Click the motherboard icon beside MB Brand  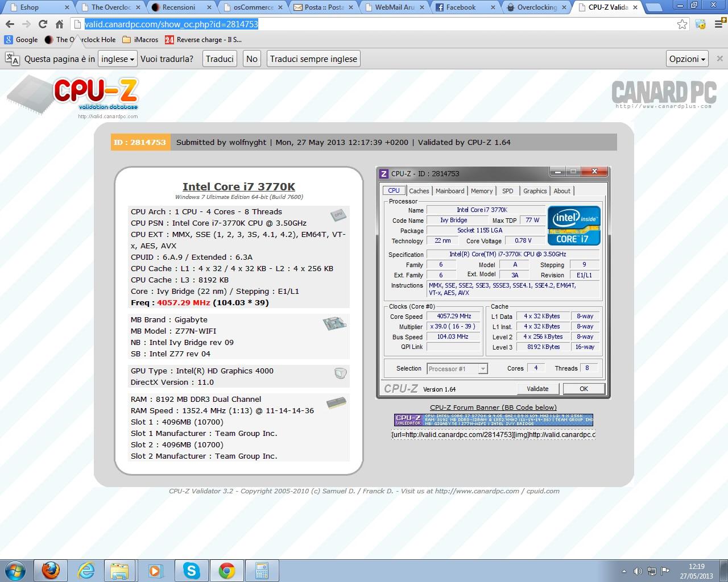(x=334, y=324)
